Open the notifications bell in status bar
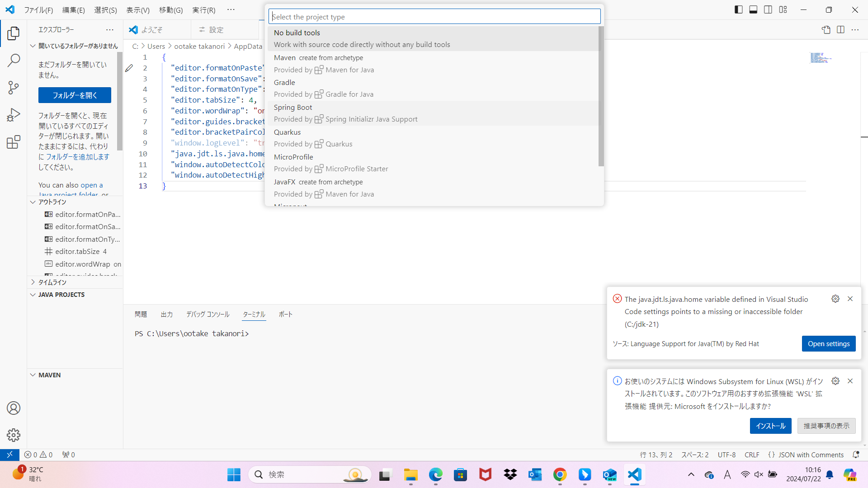 855,455
